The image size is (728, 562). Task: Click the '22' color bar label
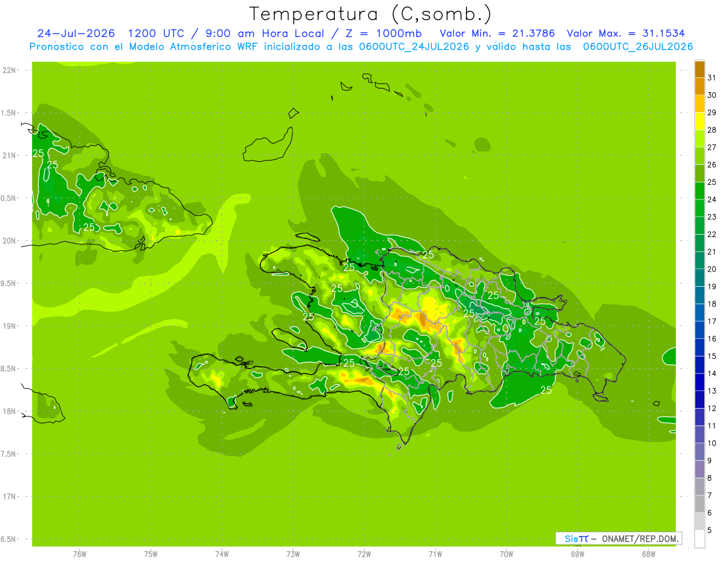coord(712,234)
